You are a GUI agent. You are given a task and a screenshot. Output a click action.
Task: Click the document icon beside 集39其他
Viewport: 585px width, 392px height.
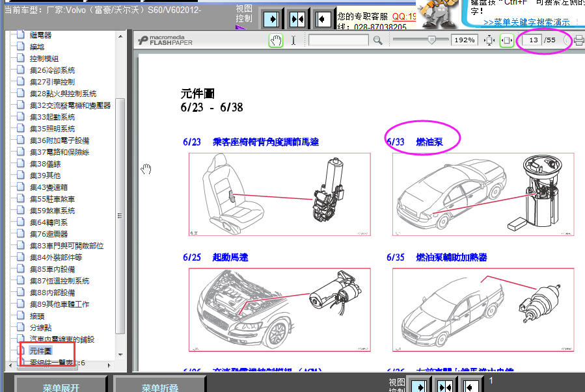click(21, 175)
